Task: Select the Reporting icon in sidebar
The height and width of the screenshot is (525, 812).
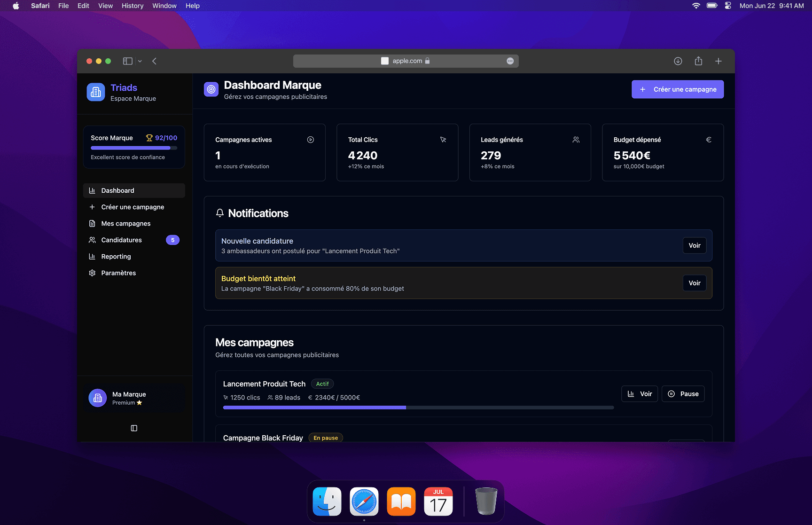Action: tap(93, 256)
